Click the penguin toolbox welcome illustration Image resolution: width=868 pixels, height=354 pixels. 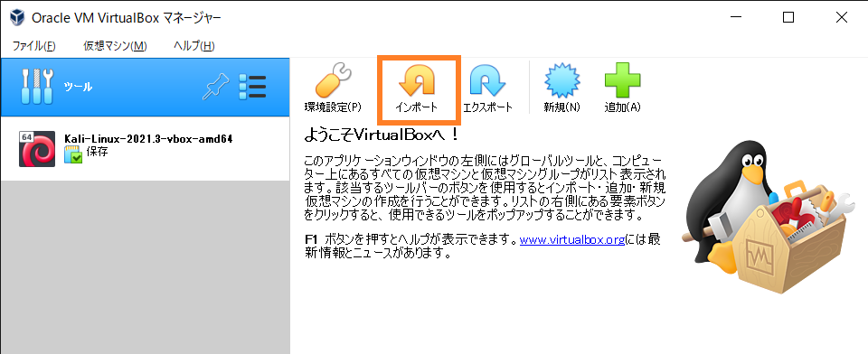pyautogui.click(x=769, y=216)
